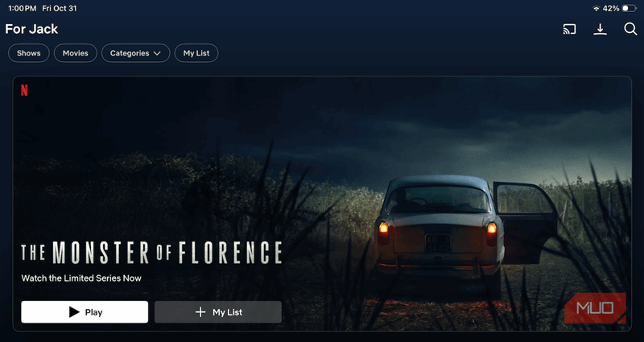This screenshot has height=342, width=644.
Task: Tap the Cast to device icon
Action: point(569,29)
